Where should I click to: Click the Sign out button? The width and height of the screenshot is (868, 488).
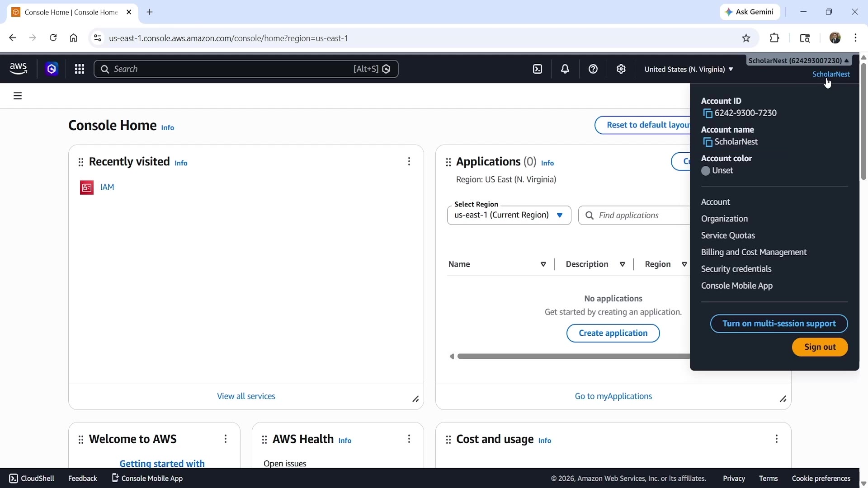[820, 347]
